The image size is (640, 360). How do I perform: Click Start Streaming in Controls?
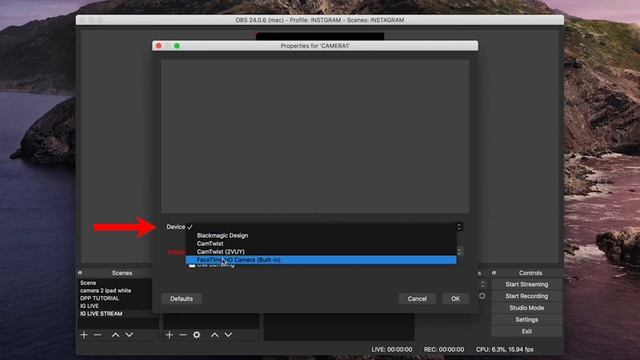pyautogui.click(x=527, y=284)
